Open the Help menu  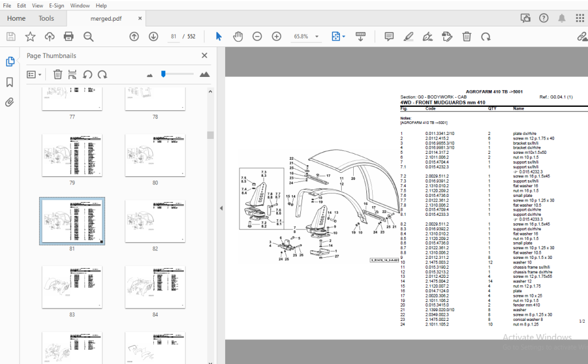pyautogui.click(x=101, y=6)
